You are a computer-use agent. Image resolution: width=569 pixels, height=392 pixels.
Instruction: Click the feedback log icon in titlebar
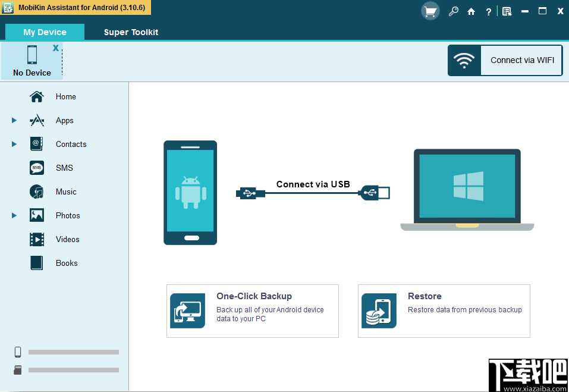[x=507, y=11]
